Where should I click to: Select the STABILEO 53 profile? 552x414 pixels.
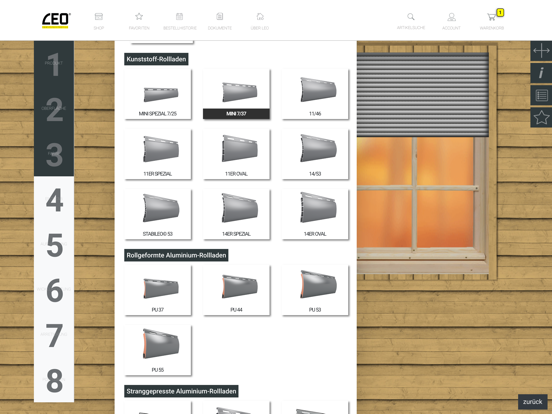[x=158, y=214]
